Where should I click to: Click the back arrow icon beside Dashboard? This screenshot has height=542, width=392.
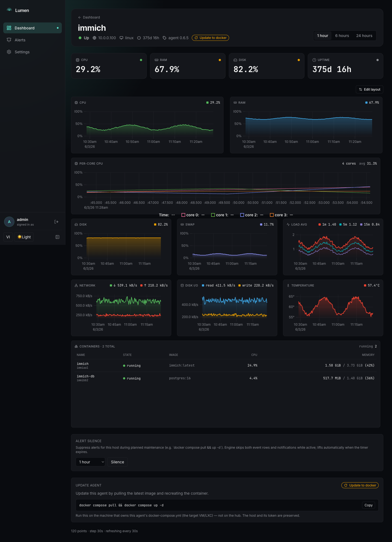79,17
